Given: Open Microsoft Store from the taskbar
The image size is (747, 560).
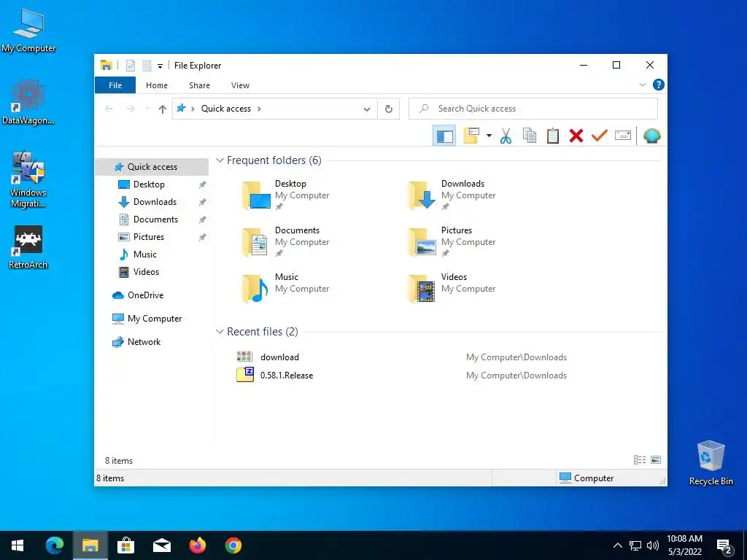Looking at the screenshot, I should [125, 545].
